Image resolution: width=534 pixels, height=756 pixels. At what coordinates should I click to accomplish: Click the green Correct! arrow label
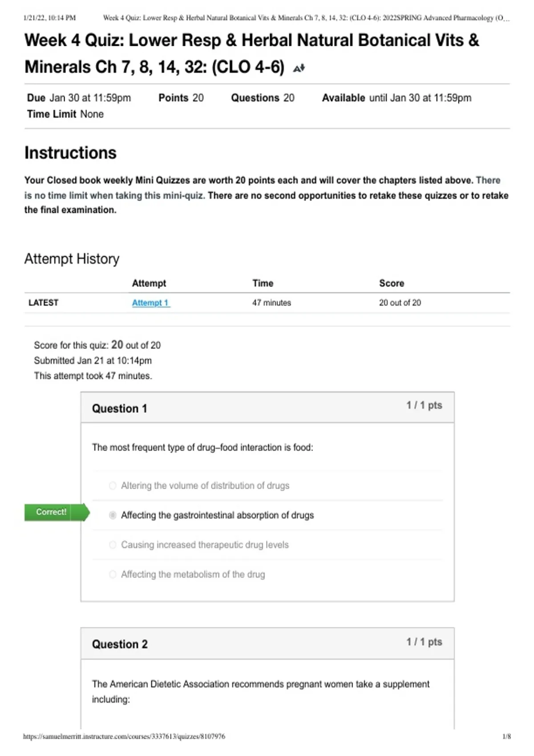pyautogui.click(x=57, y=512)
